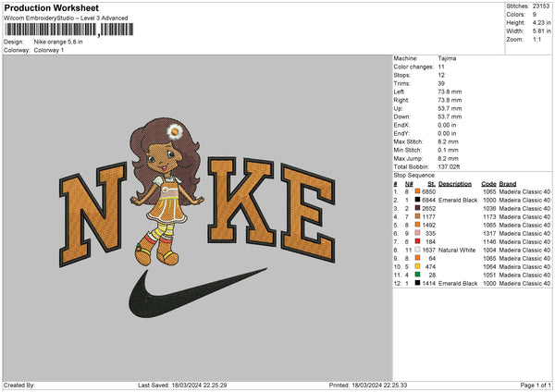Choose the green swatch beside 28
555x392 pixels.
coord(417,275)
